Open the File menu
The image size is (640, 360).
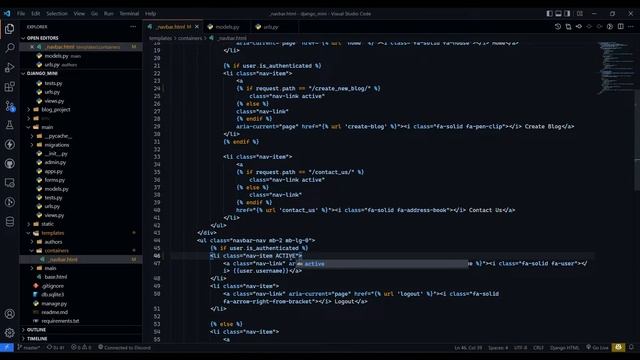(x=21, y=13)
